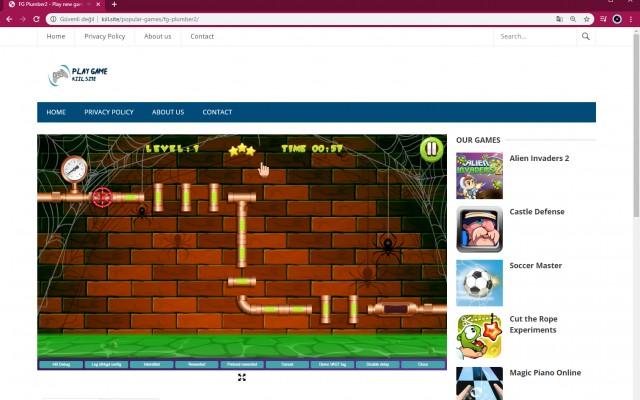This screenshot has height=400, width=640.
Task: Open the Magic Piano Online thumbnail
Action: point(479,383)
